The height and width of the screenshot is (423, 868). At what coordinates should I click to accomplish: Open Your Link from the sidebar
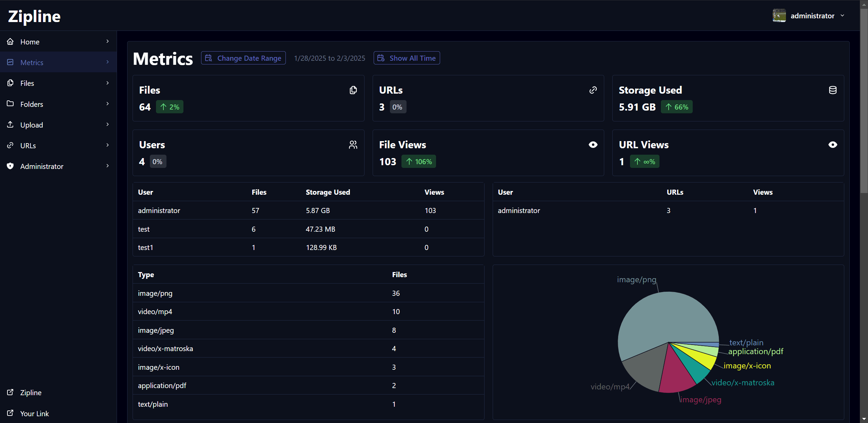tap(35, 413)
